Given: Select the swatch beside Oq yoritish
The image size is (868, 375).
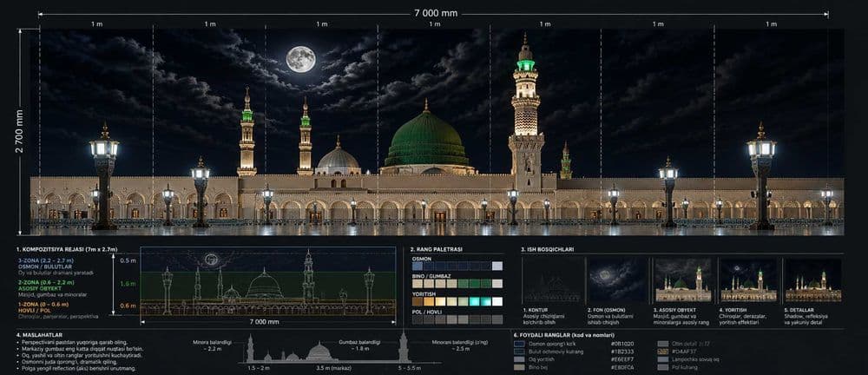Looking at the screenshot, I should coord(519,359).
